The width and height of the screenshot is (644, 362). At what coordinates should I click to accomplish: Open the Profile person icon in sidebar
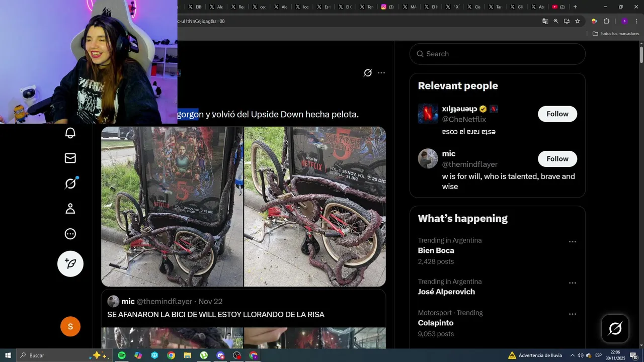(x=70, y=209)
